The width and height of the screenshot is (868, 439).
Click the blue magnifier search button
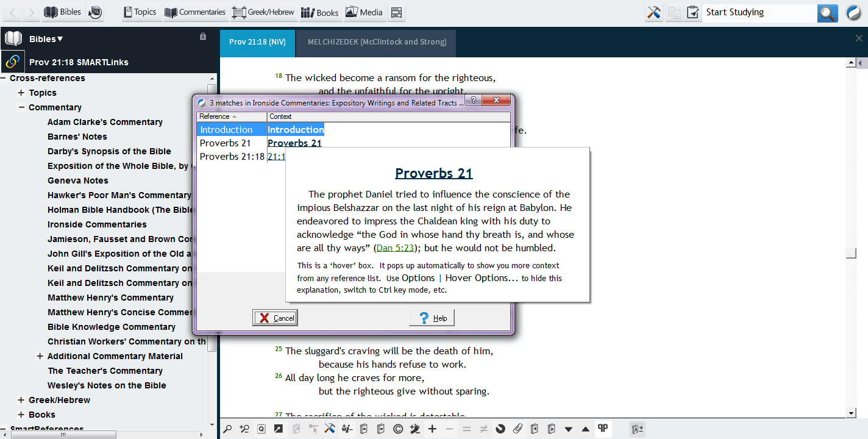point(827,13)
